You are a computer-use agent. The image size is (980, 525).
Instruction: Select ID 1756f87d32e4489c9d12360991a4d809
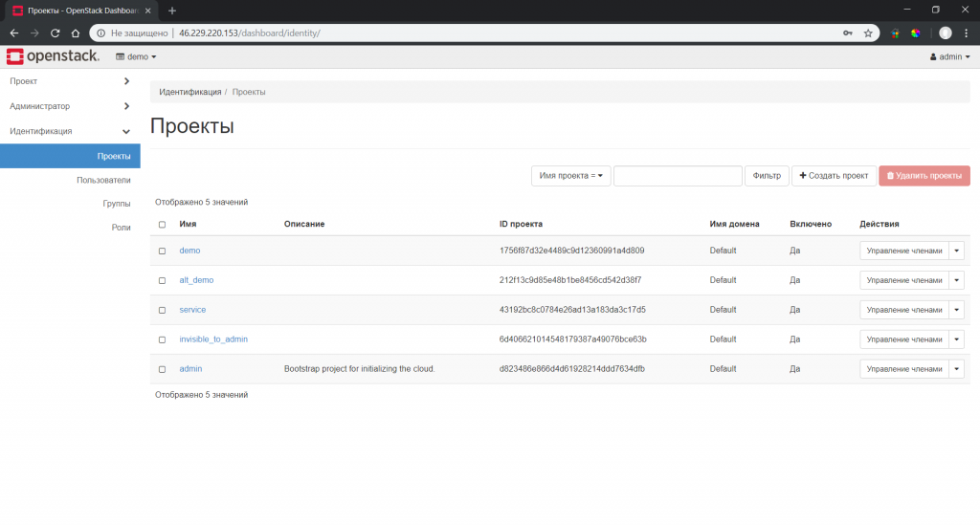(571, 251)
